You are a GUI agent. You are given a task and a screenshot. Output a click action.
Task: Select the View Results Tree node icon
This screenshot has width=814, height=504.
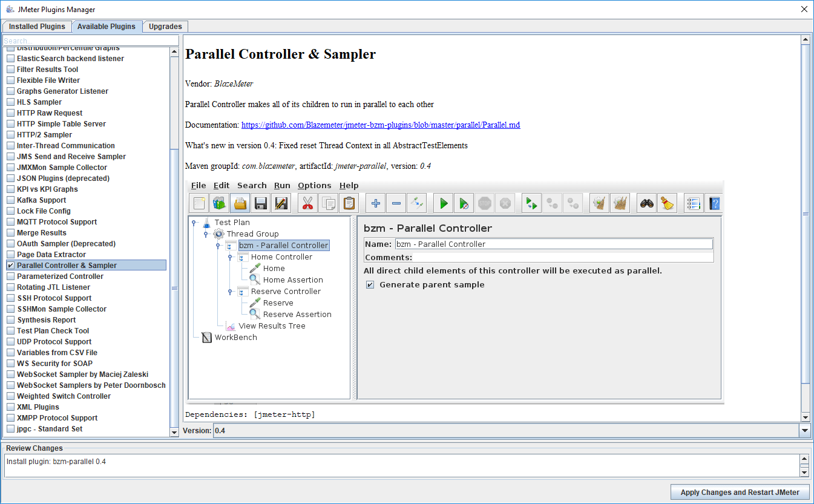tap(230, 326)
